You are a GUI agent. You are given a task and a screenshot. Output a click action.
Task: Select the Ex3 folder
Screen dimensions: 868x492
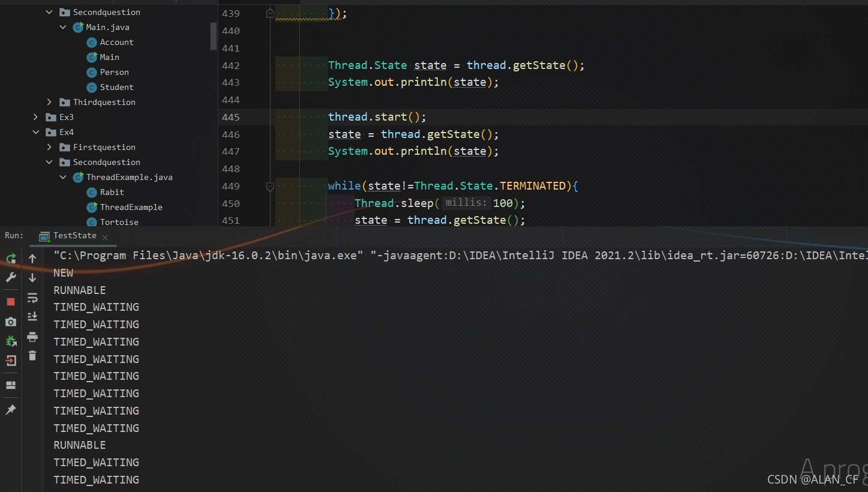pos(59,117)
